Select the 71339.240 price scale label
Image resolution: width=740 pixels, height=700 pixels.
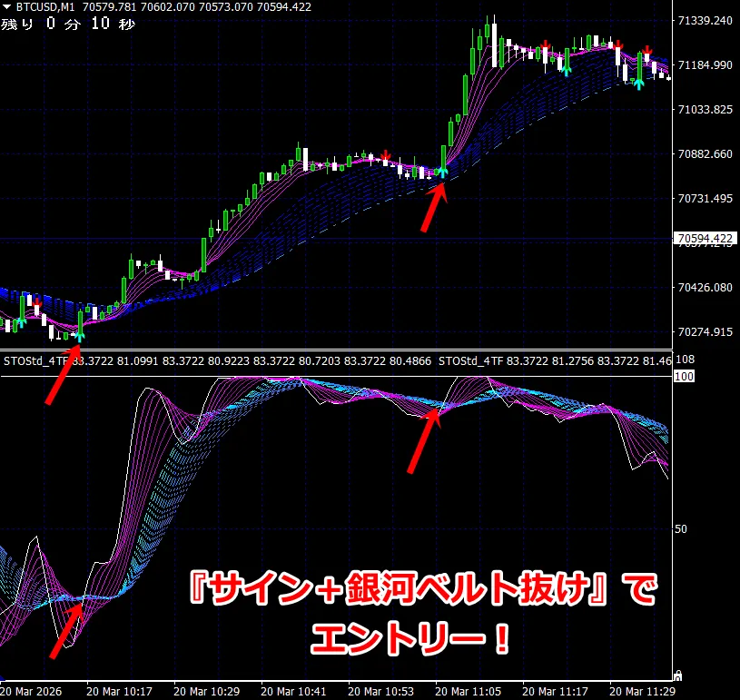point(705,20)
